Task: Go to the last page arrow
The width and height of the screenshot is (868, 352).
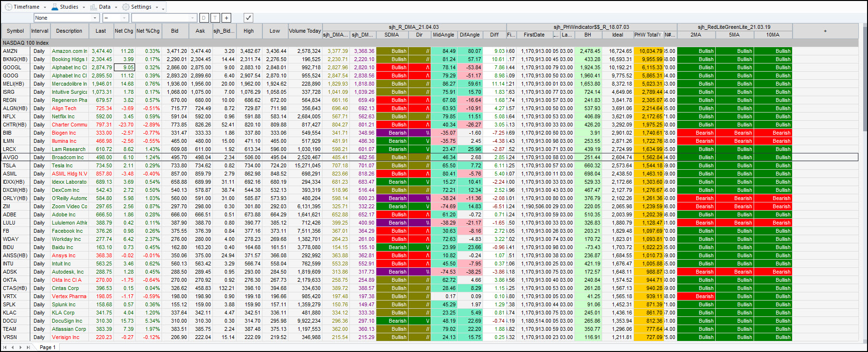Action: coord(28,347)
